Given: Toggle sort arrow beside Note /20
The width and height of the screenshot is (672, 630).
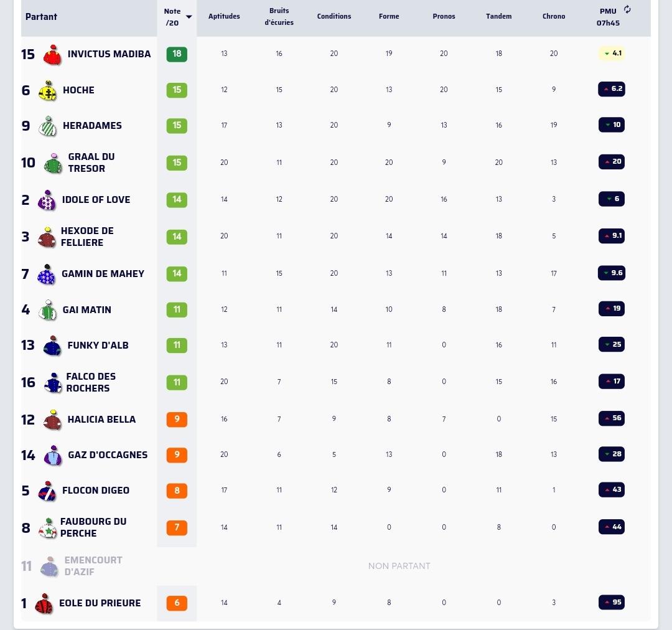Looking at the screenshot, I should tap(189, 17).
